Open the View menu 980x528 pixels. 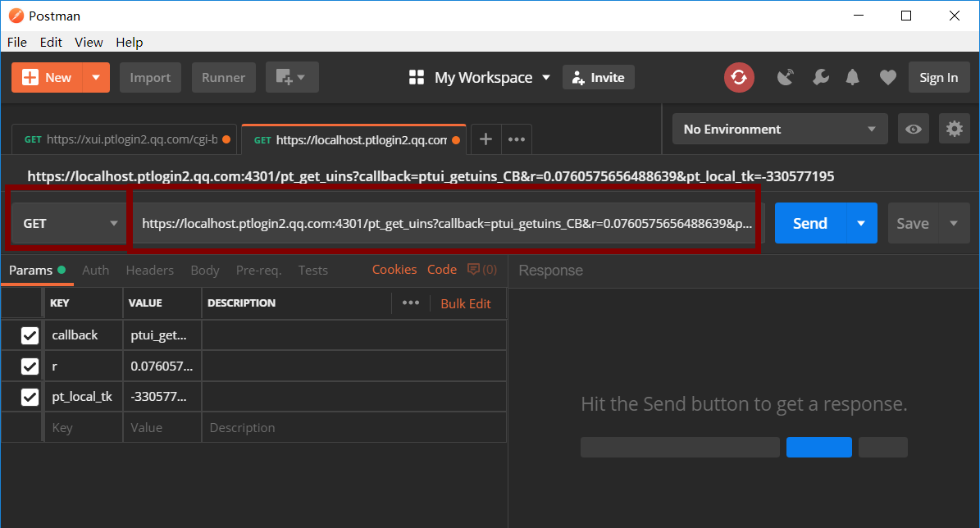point(89,42)
